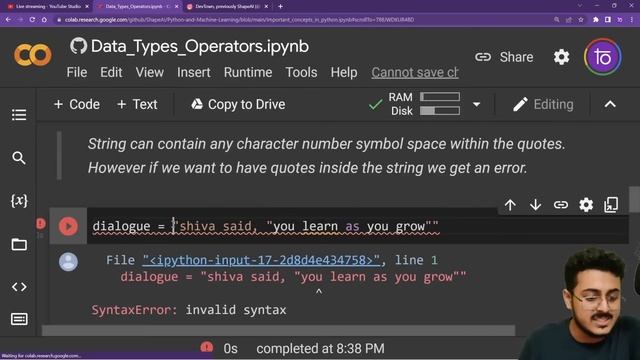Open the code snippets icon

click(x=19, y=287)
